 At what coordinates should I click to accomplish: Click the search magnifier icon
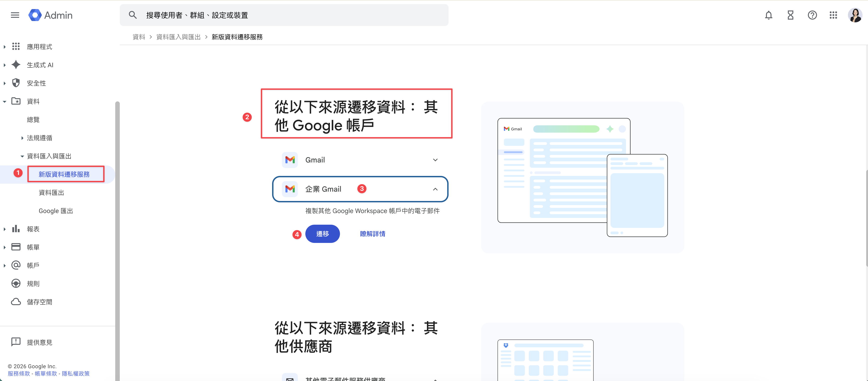(x=133, y=15)
